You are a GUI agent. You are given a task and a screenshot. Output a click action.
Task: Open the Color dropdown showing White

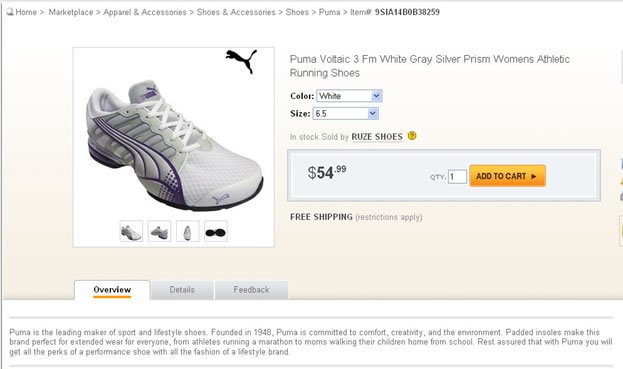349,96
